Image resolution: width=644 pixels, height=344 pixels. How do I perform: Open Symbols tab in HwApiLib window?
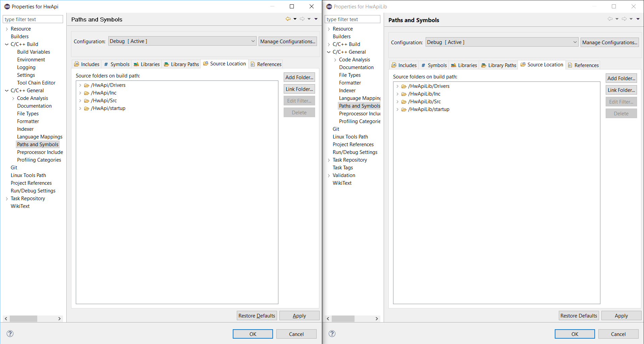[x=434, y=65]
